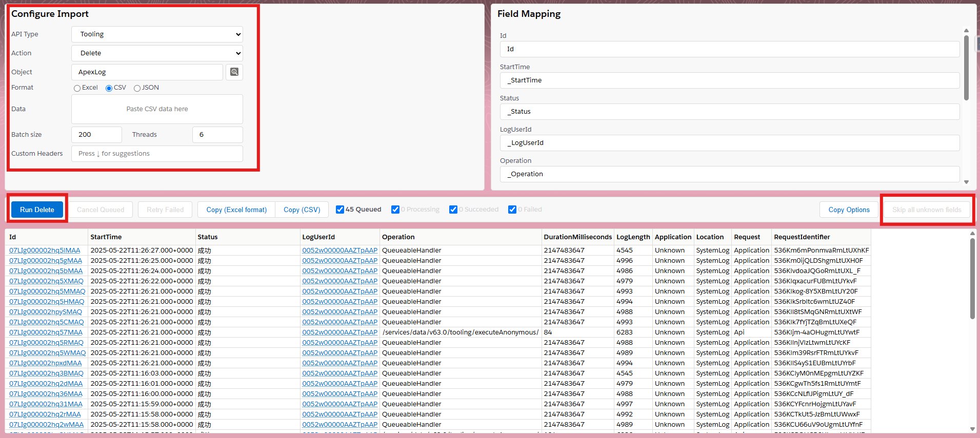Viewport: 980px width, 438px height.
Task: Toggle the 0 Processing checkbox
Action: pos(395,210)
